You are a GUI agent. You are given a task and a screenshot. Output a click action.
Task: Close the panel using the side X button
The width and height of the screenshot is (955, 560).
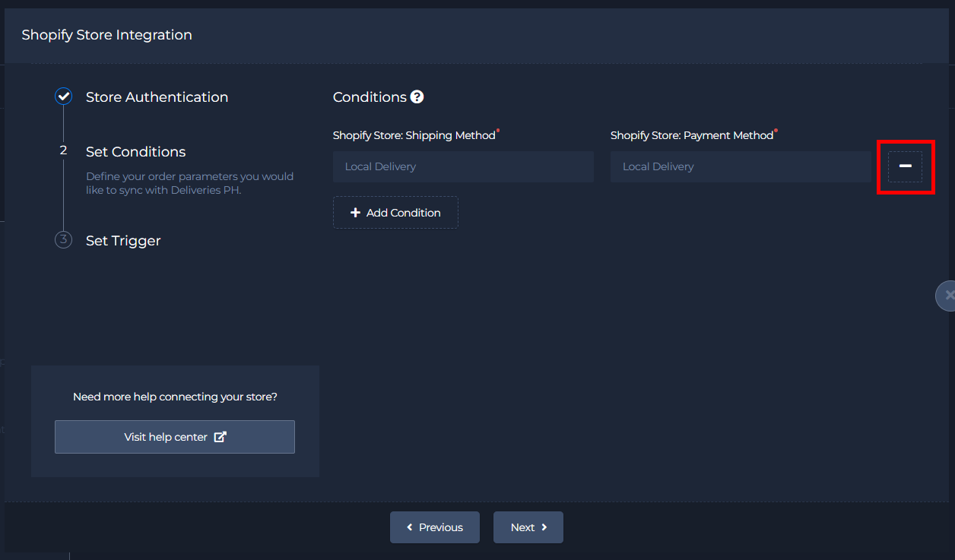coord(947,295)
